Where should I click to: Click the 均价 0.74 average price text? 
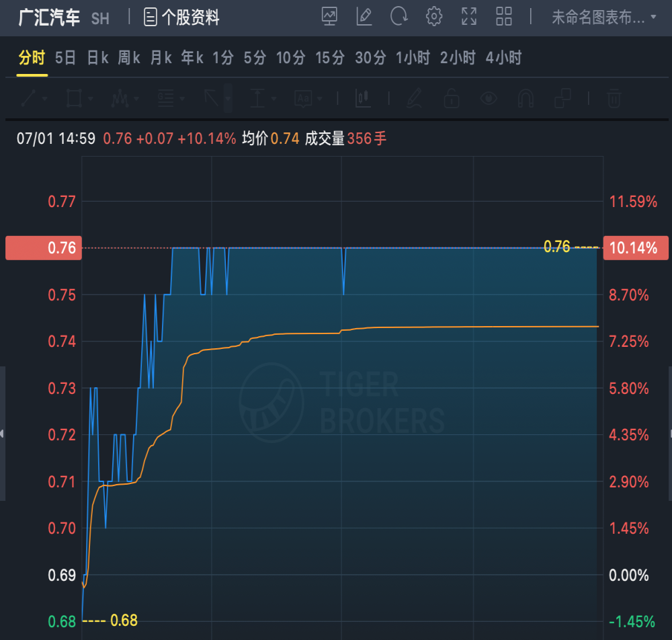pos(270,138)
